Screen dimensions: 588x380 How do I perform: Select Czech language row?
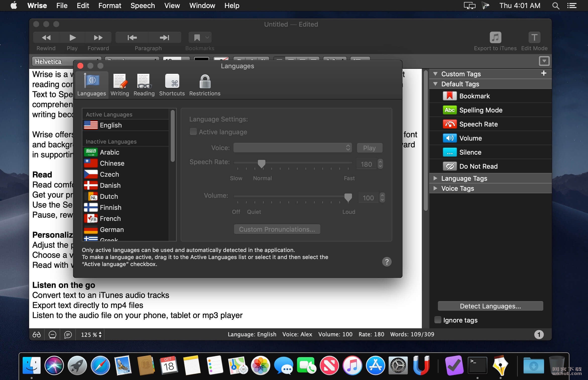126,174
